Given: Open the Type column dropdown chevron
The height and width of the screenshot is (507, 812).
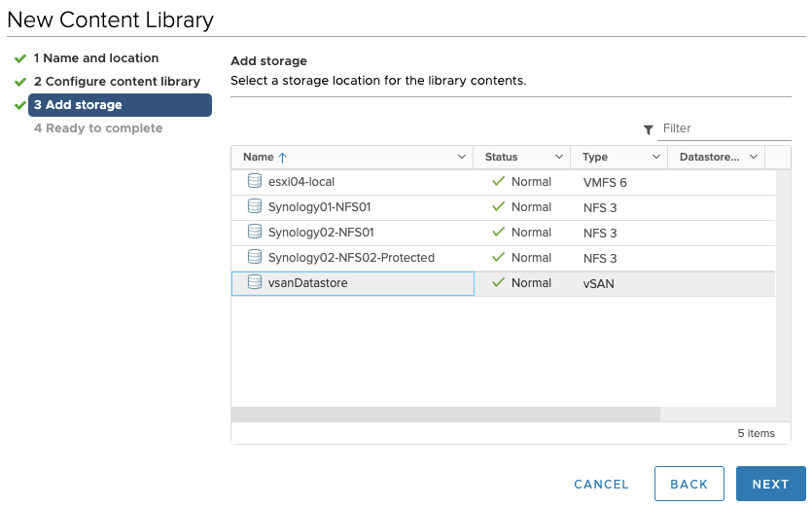Looking at the screenshot, I should [656, 158].
